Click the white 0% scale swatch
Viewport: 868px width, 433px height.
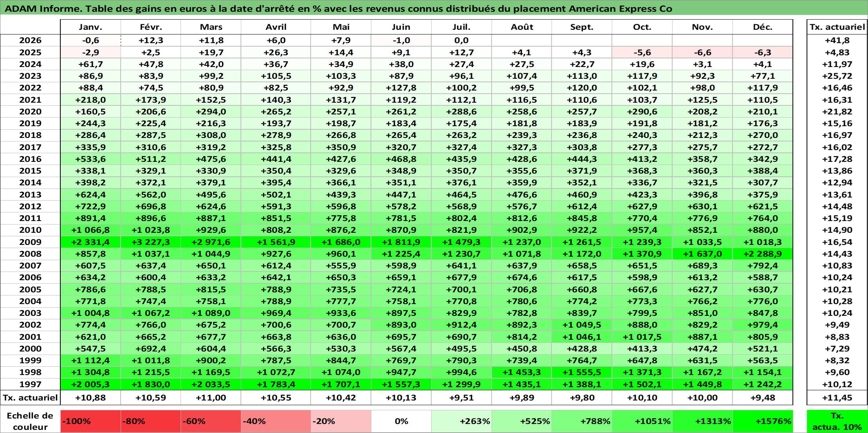401,421
